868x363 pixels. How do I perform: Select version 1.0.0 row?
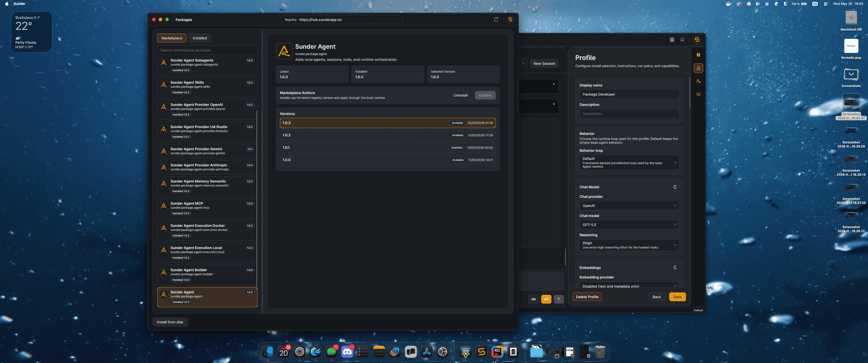point(387,160)
